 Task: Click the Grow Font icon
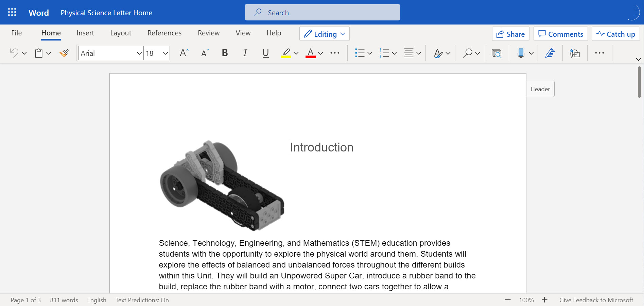pyautogui.click(x=184, y=53)
